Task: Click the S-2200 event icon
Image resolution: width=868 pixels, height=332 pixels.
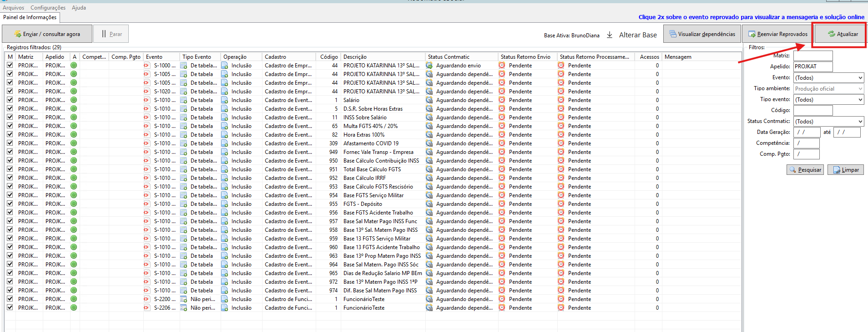Action: click(146, 299)
